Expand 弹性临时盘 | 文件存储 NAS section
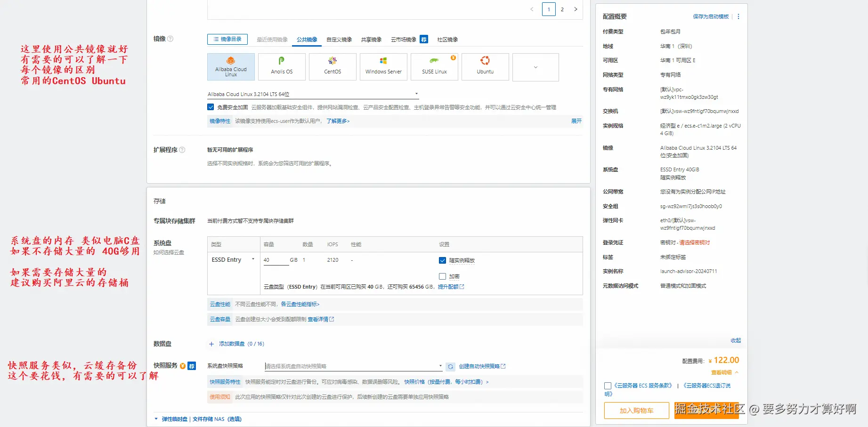 coord(198,419)
